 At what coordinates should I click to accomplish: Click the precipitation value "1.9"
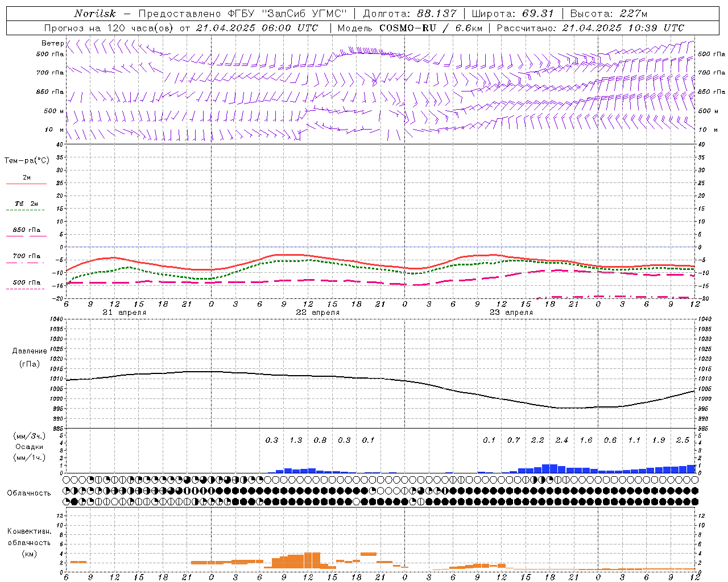659,440
